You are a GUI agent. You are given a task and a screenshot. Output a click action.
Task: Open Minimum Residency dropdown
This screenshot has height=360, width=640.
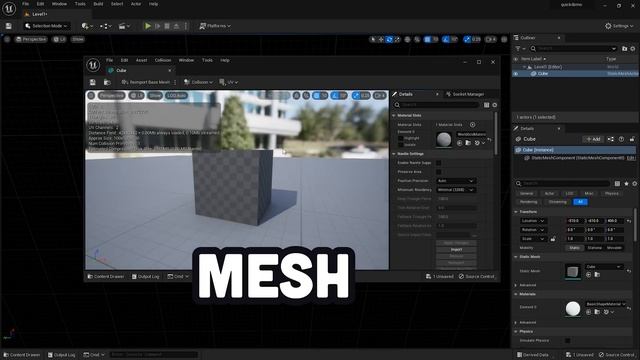456,190
